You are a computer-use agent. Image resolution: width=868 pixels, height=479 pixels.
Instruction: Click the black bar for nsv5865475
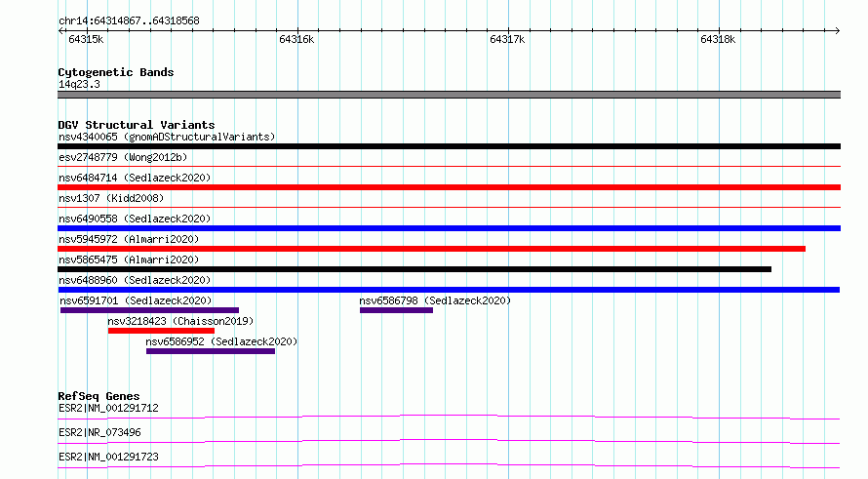(414, 269)
